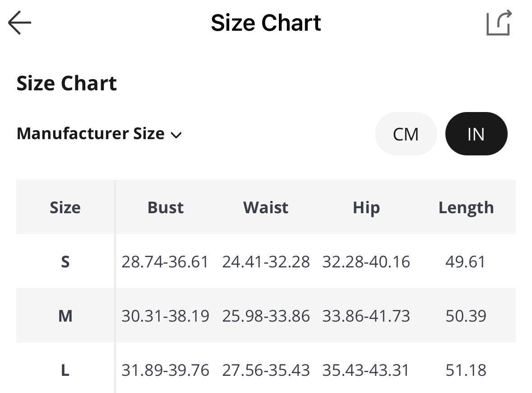
Task: Click the Waist column header
Action: [x=266, y=208]
